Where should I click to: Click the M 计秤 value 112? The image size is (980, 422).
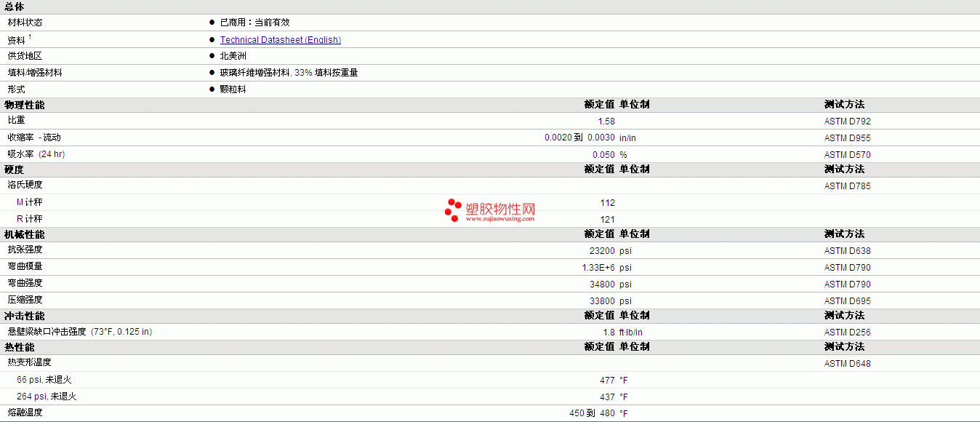(608, 203)
